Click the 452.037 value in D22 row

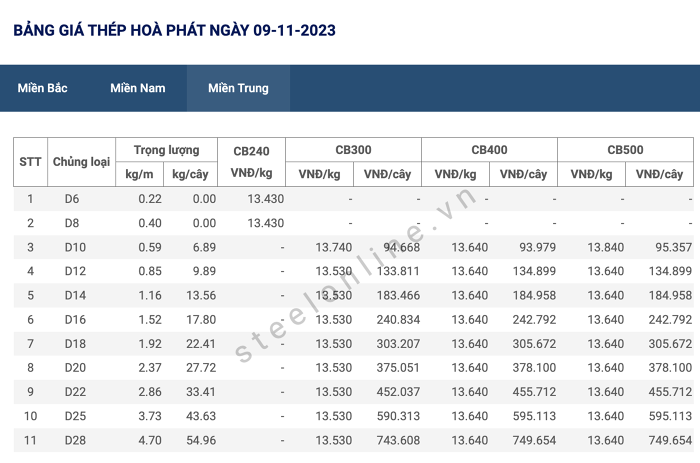398,392
